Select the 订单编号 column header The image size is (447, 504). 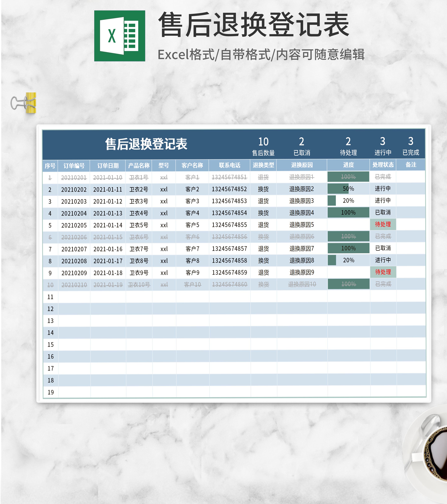pyautogui.click(x=74, y=166)
